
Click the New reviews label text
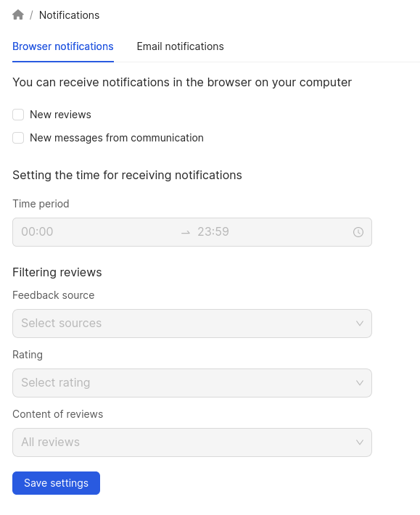pyautogui.click(x=60, y=115)
